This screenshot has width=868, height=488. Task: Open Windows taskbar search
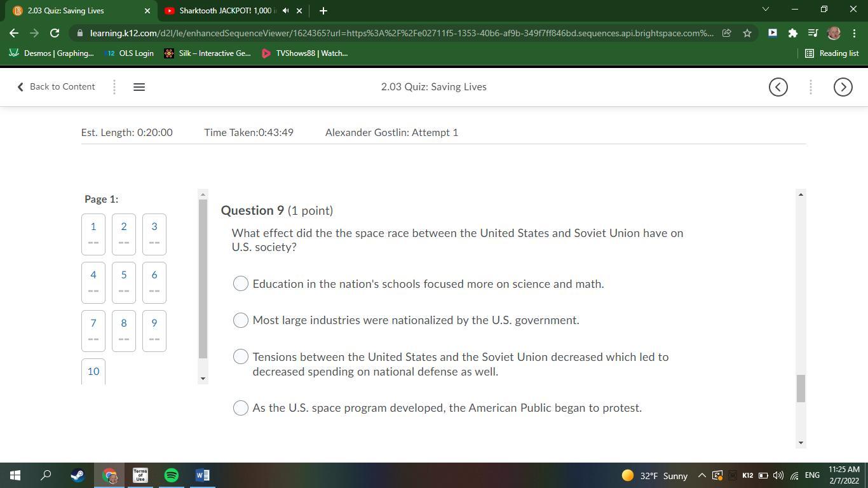(46, 475)
